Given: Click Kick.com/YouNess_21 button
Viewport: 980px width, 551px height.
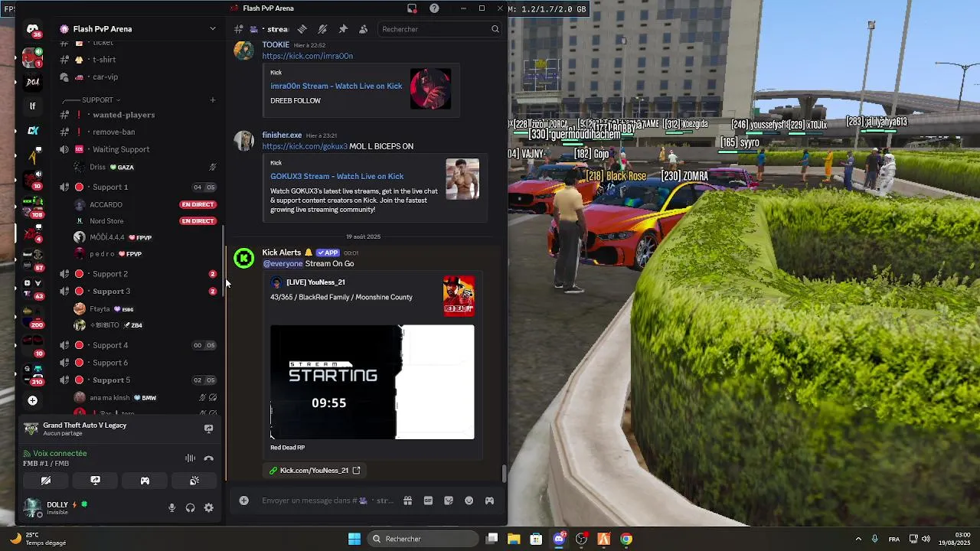Looking at the screenshot, I should (315, 471).
